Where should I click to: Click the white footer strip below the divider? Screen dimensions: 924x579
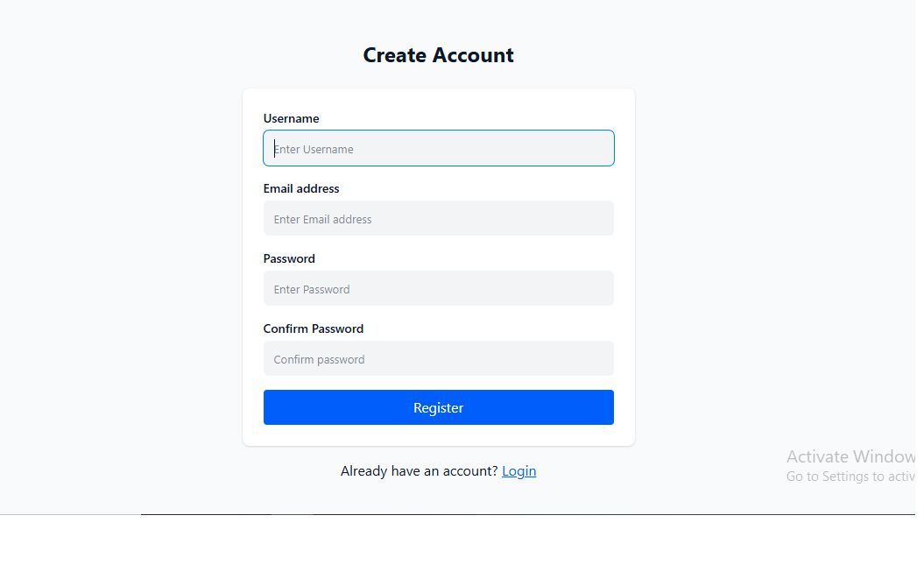coord(462,547)
